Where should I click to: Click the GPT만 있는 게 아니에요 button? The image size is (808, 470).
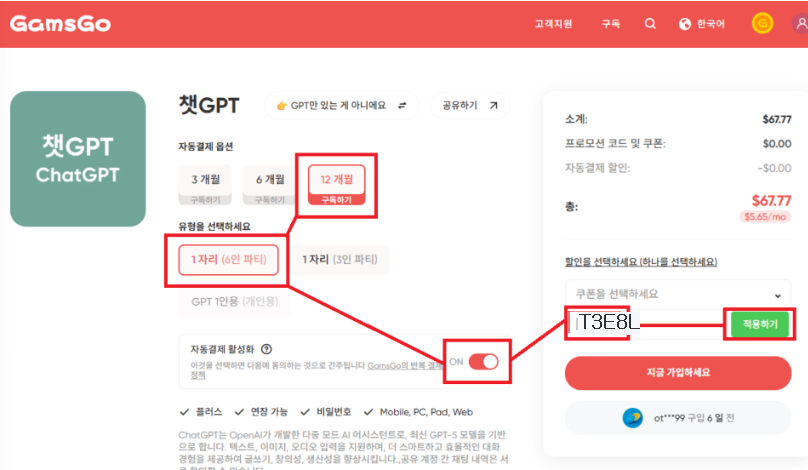[x=341, y=105]
